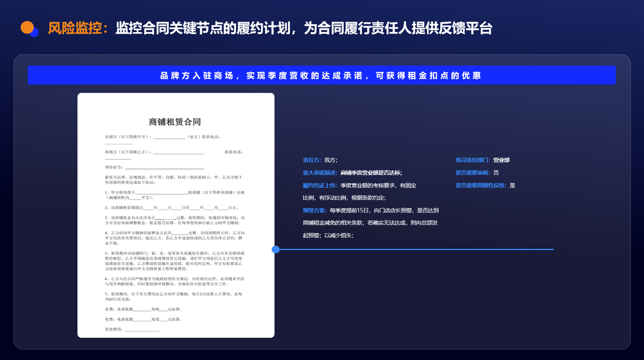Click the 营业部 value text
This screenshot has height=360, width=644.
tap(502, 160)
